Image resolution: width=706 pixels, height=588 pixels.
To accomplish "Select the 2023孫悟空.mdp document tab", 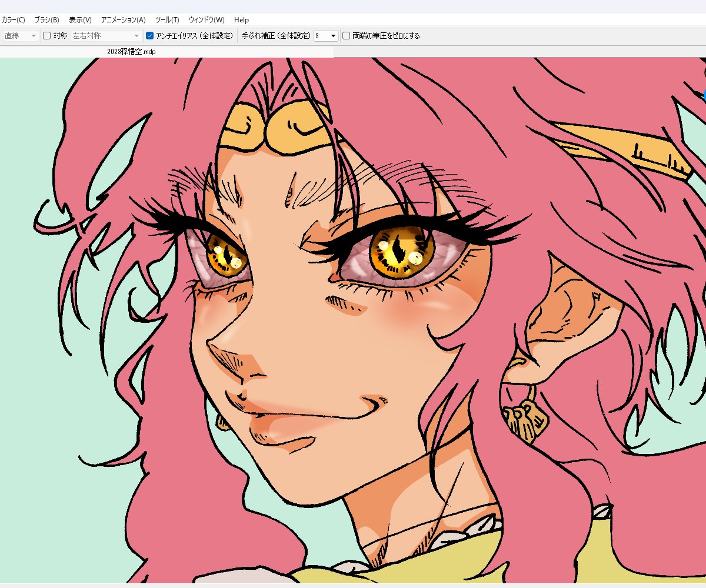I will tap(131, 52).
